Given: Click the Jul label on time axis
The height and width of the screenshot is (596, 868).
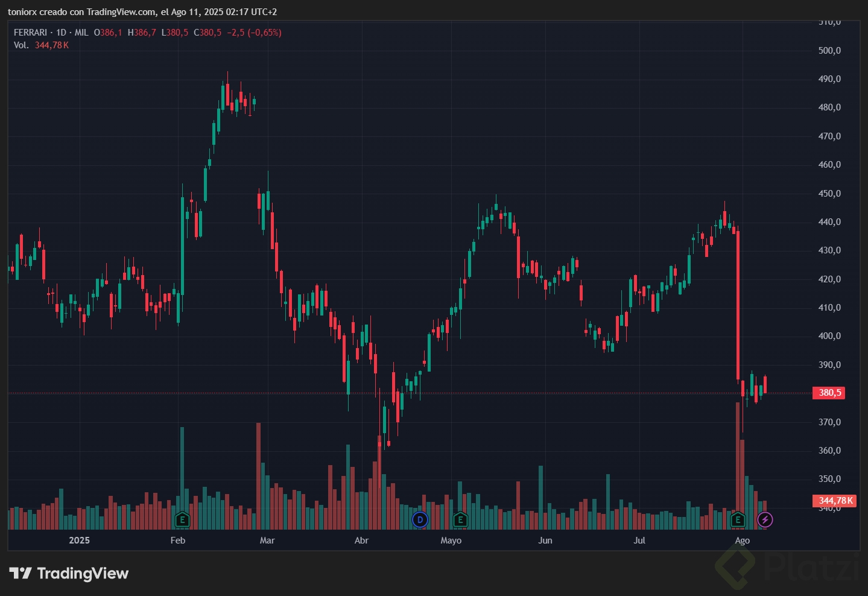Looking at the screenshot, I should tap(639, 541).
